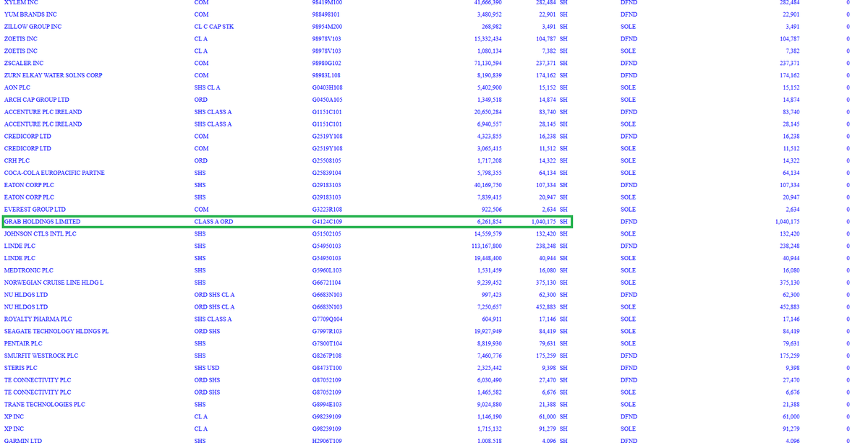
Task: Click the XP INC value 1,715,132
Action: point(490,429)
